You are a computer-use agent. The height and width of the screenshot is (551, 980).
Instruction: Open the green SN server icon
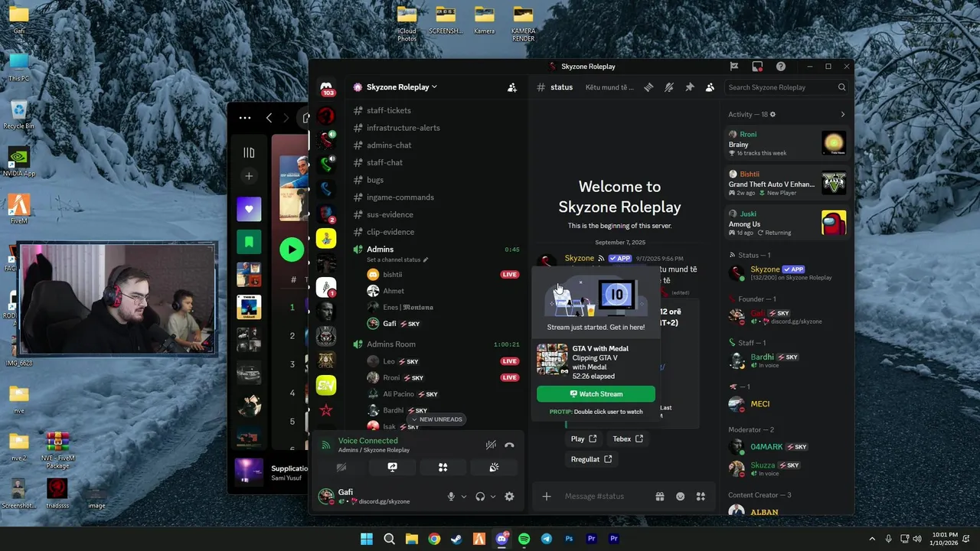click(x=326, y=385)
